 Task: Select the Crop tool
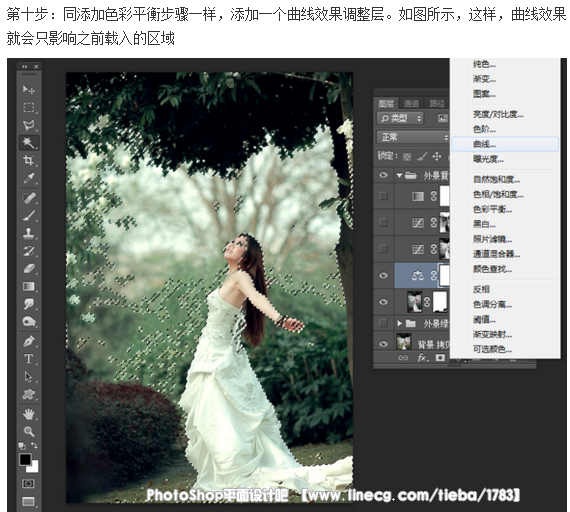(x=28, y=160)
